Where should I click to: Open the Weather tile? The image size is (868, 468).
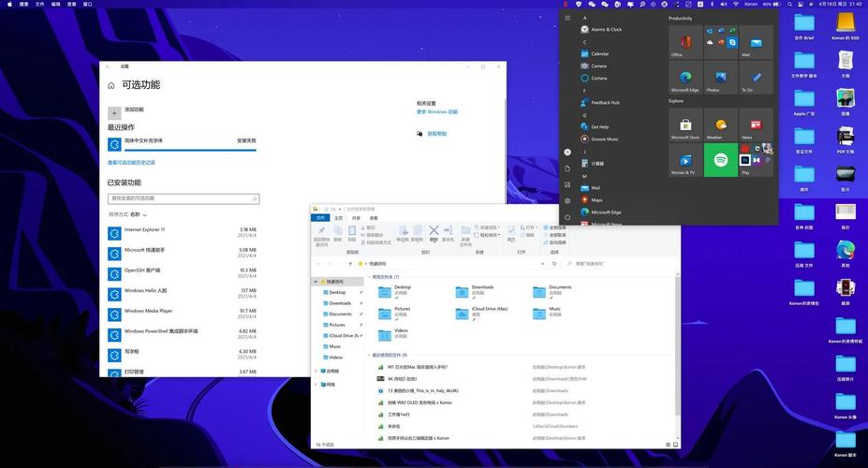tap(721, 125)
